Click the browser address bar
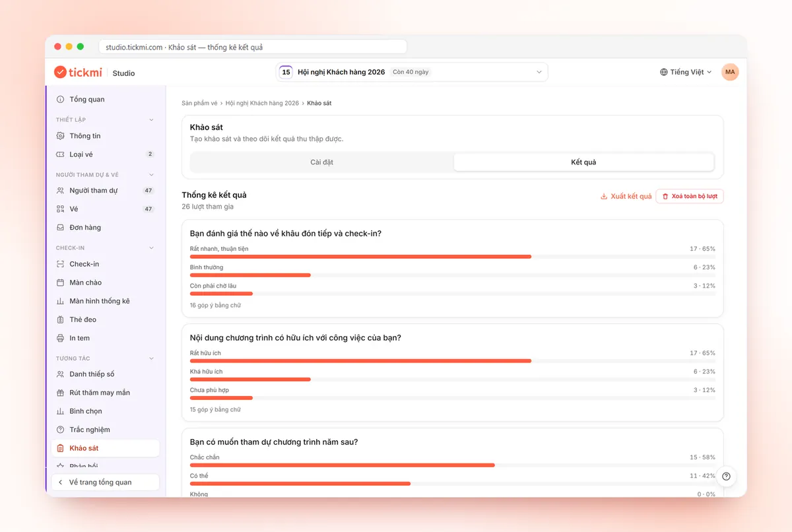The width and height of the screenshot is (792, 532). pos(253,47)
